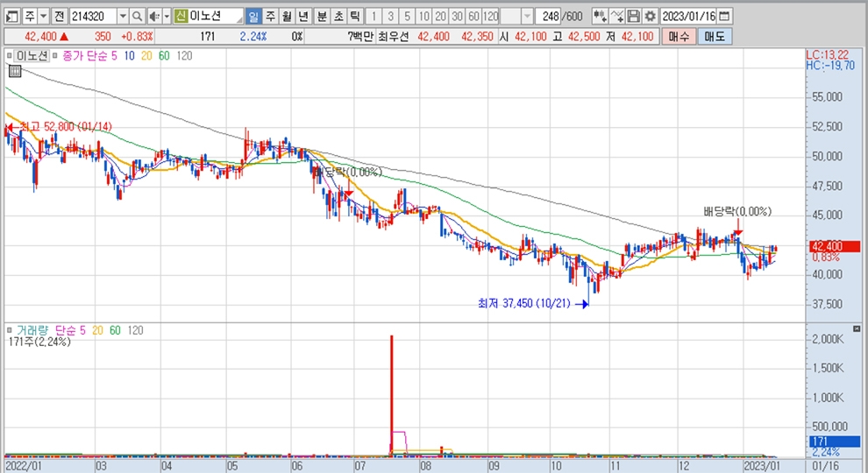Open the dropdown arrow next to speaker icon
The height and width of the screenshot is (473, 868).
(166, 17)
